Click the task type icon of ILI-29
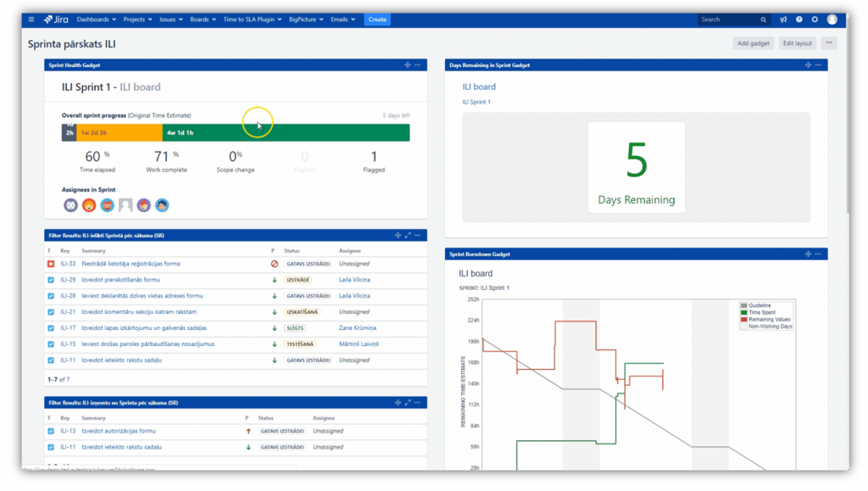This screenshot has height=491, width=868. click(x=51, y=280)
